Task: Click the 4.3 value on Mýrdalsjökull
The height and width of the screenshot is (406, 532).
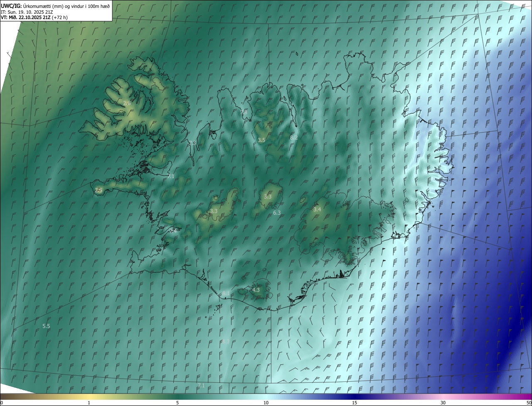Action: click(256, 290)
